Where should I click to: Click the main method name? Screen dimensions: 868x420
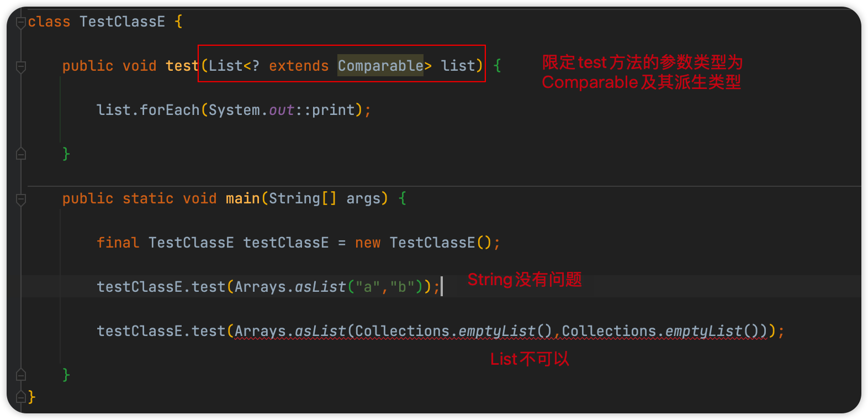[242, 198]
